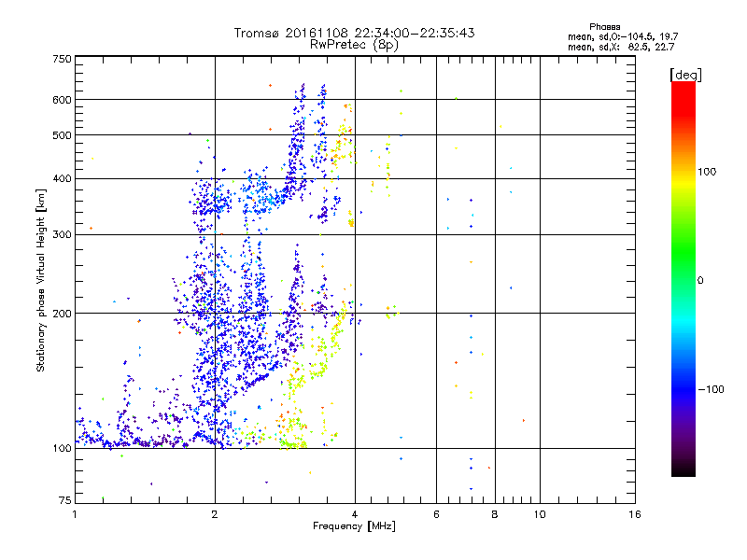The height and width of the screenshot is (560, 747).
Task: Click the x-axis tick label '10'
Action: tap(540, 514)
